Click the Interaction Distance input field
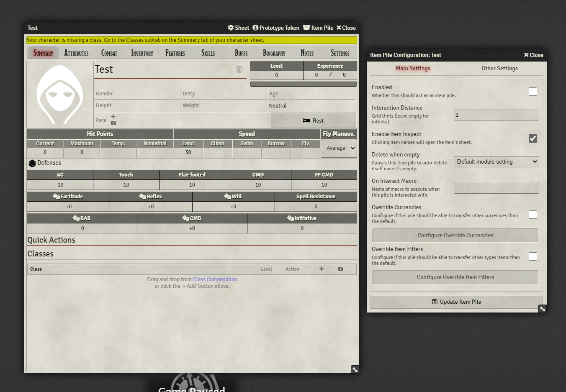This screenshot has height=392, width=566. point(496,115)
